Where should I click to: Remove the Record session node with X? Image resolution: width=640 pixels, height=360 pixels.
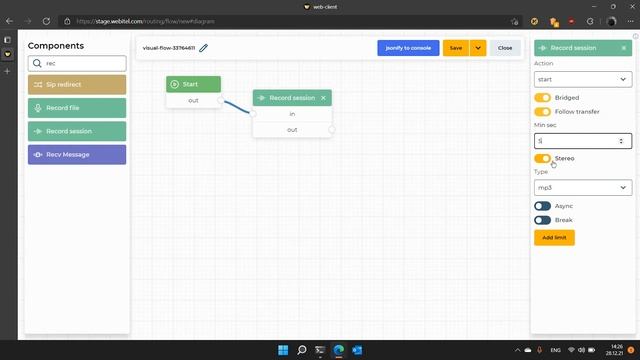pyautogui.click(x=323, y=98)
